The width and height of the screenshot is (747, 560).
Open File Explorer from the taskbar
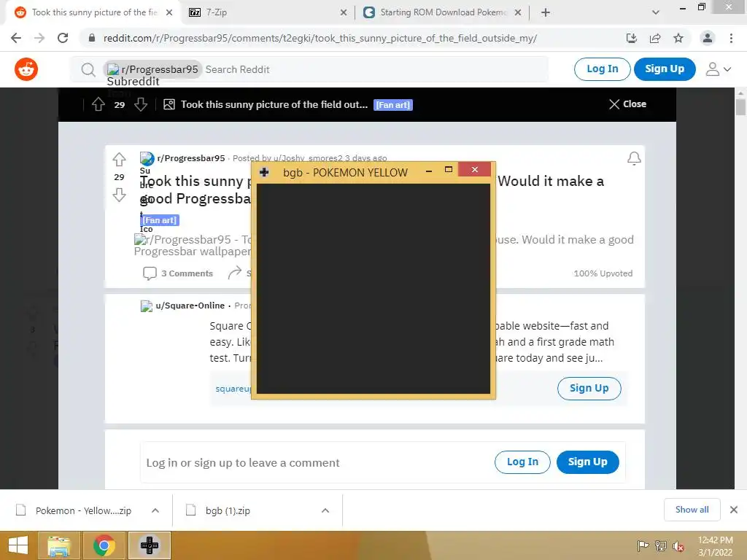point(58,545)
